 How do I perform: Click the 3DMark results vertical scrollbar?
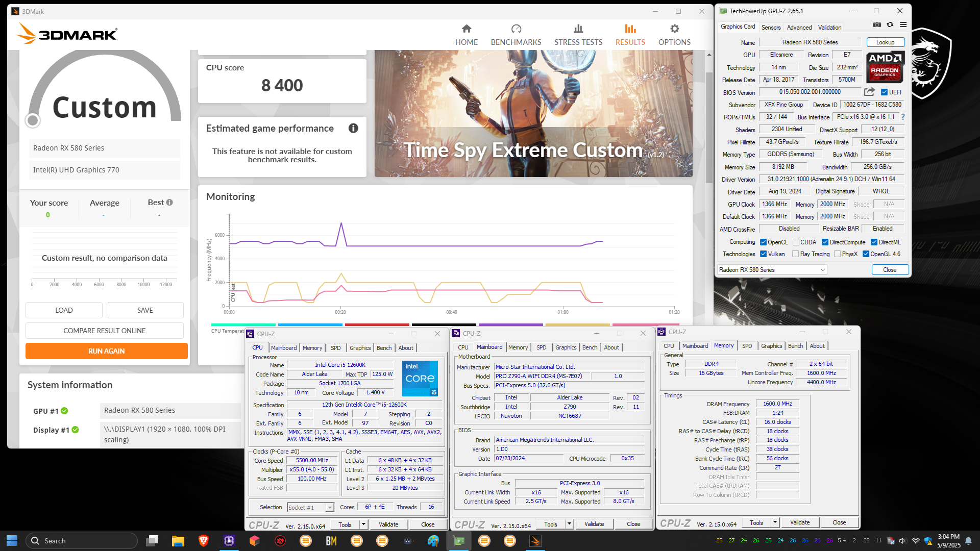click(709, 128)
